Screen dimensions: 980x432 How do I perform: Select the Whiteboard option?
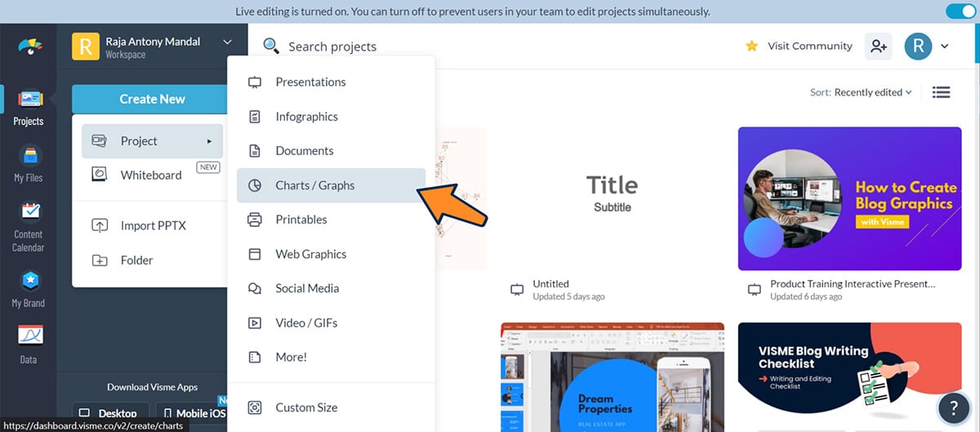(x=151, y=175)
